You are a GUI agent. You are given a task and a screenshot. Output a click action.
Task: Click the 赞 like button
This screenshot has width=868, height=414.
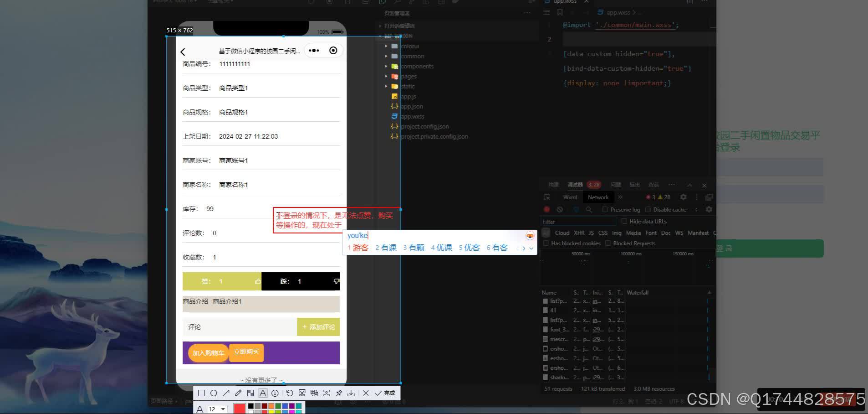(x=222, y=281)
